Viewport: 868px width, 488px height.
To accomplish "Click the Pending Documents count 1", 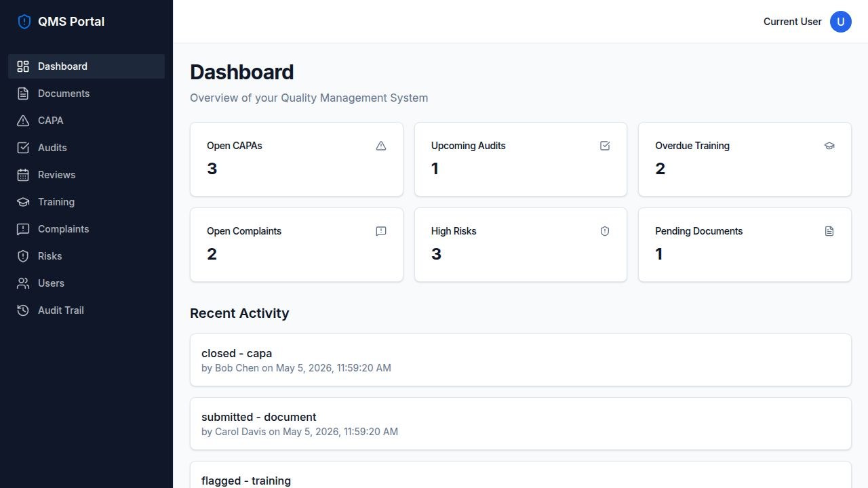I will click(659, 254).
